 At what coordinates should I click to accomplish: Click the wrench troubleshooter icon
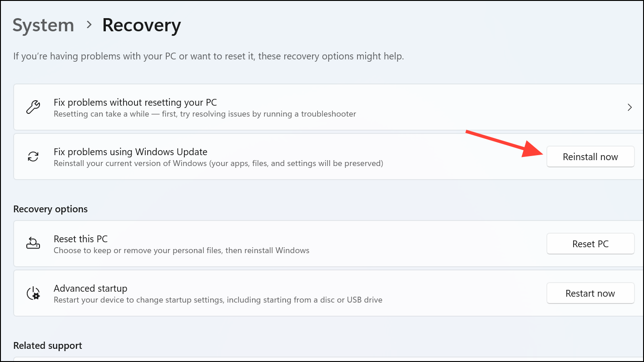32,107
